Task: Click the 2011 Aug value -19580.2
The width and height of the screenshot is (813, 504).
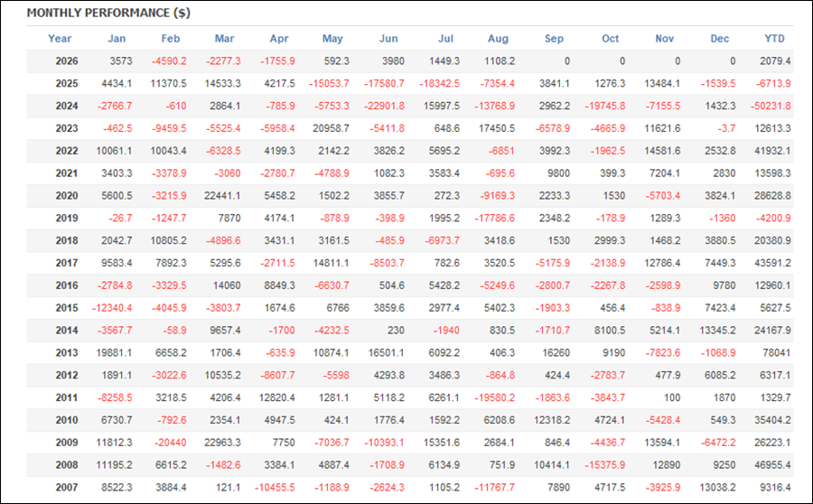Action: pos(495,397)
